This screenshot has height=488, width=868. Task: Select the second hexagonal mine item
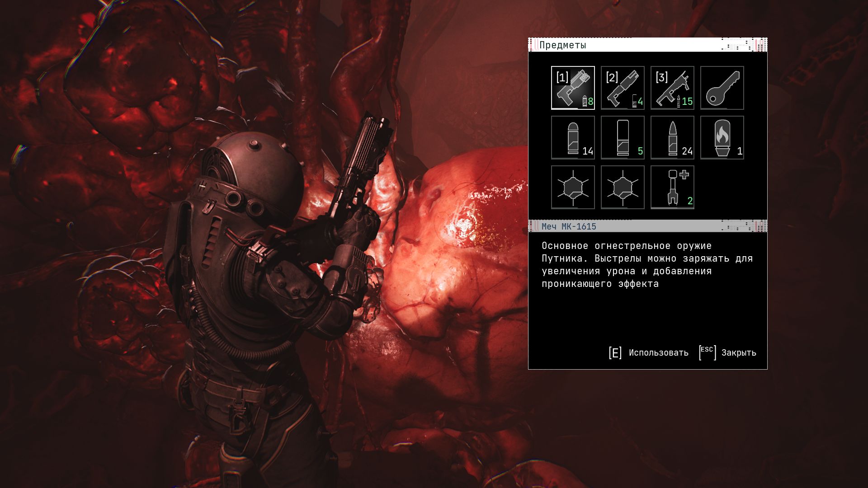pyautogui.click(x=622, y=187)
